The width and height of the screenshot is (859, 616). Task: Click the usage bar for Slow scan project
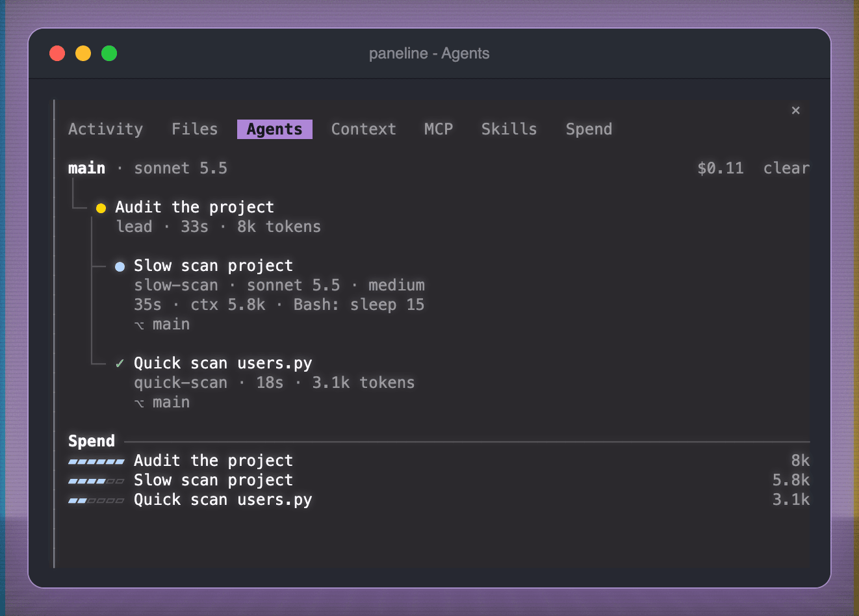(96, 481)
